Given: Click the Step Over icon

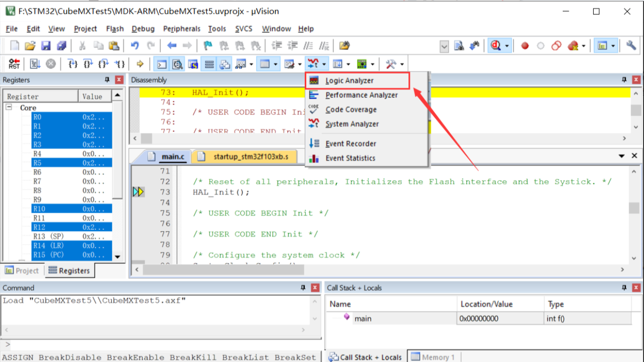Looking at the screenshot, I should pos(88,64).
